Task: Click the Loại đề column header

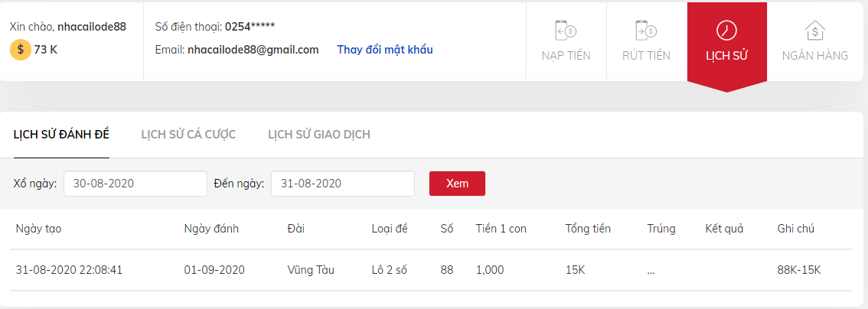Action: [390, 229]
